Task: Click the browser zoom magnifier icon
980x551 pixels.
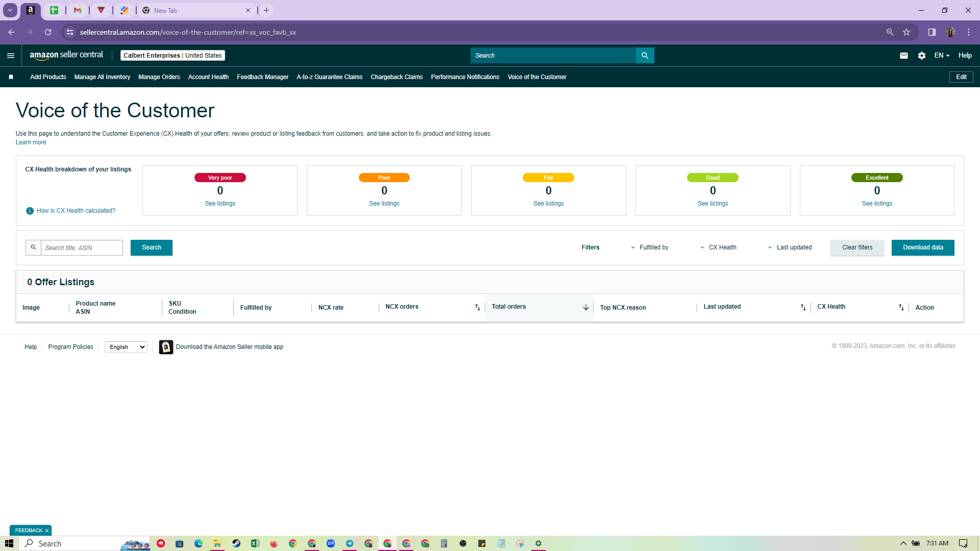Action: (890, 32)
